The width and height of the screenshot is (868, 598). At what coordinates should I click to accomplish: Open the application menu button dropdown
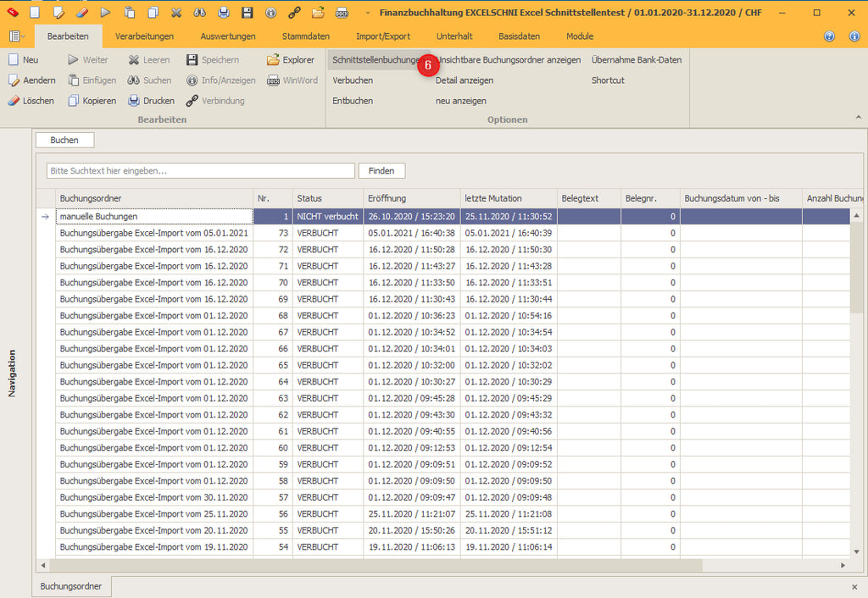16,36
